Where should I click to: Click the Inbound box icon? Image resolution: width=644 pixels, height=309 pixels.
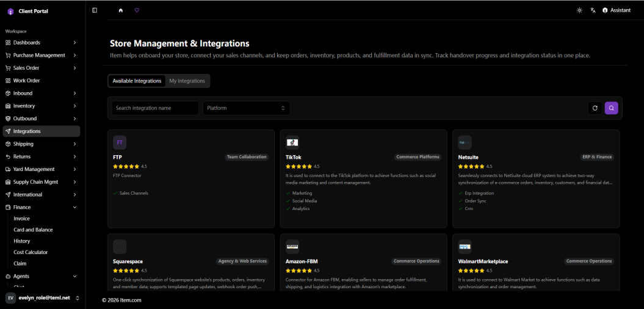point(8,93)
